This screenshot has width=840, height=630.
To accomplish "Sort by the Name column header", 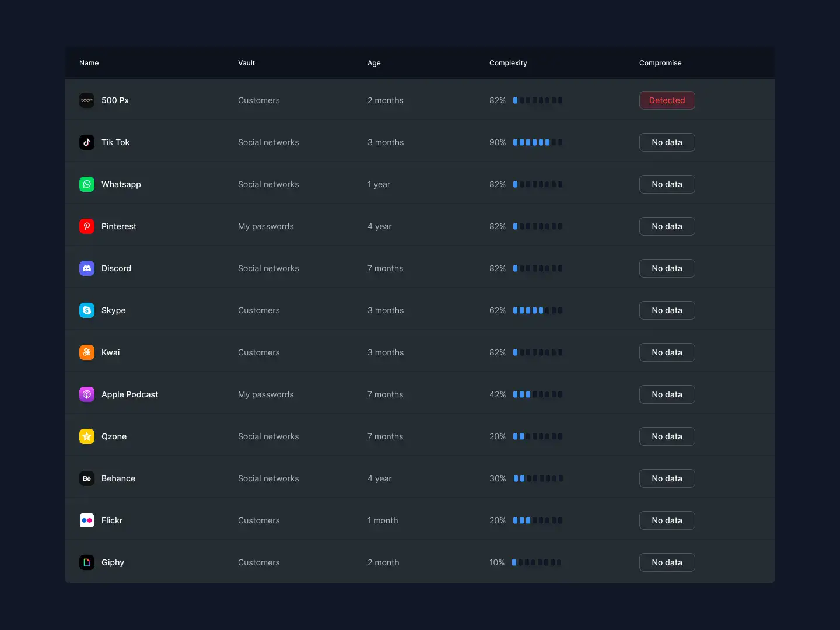I will (x=89, y=63).
